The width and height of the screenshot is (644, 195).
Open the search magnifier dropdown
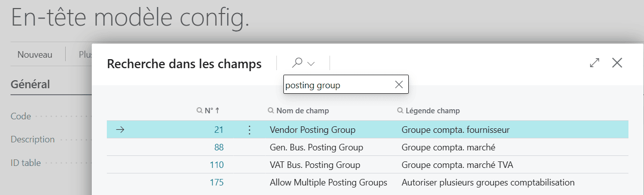[303, 63]
